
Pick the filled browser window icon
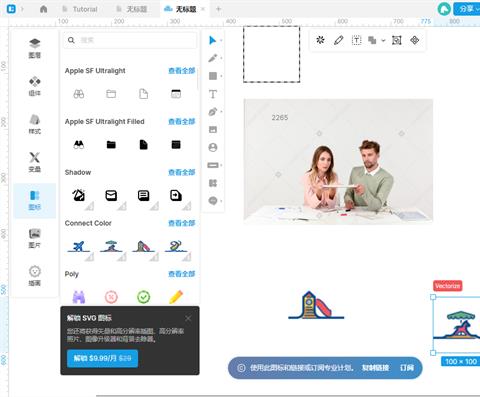coord(176,145)
